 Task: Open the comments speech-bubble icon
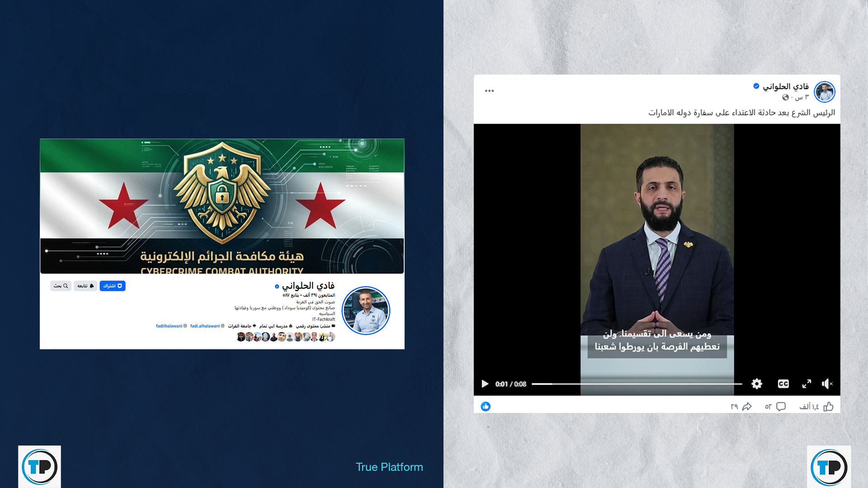pyautogui.click(x=781, y=407)
